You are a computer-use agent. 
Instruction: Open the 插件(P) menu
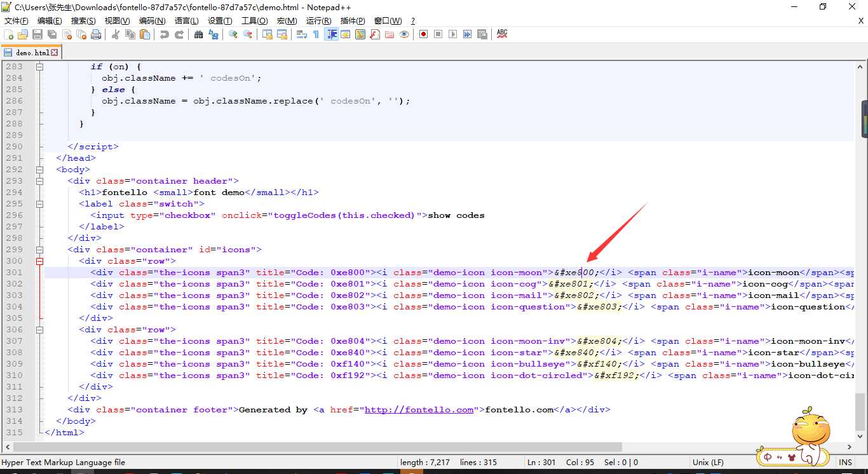coord(353,21)
